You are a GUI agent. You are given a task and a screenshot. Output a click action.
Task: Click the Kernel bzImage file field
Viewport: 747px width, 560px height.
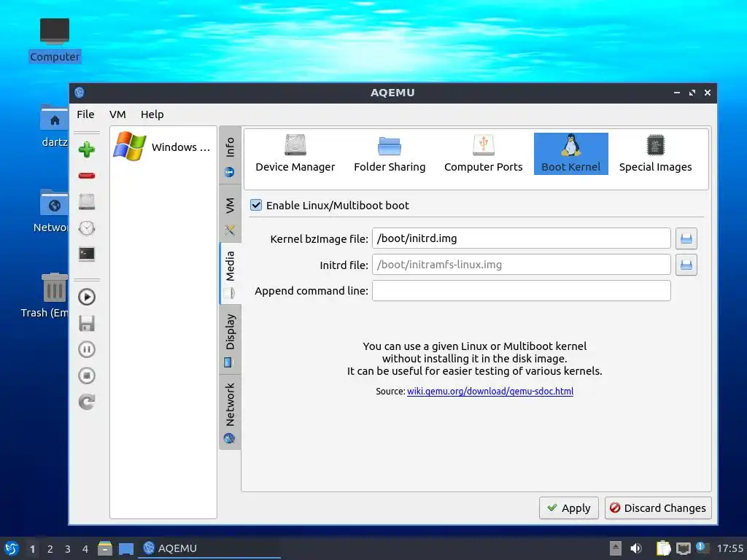tap(521, 238)
